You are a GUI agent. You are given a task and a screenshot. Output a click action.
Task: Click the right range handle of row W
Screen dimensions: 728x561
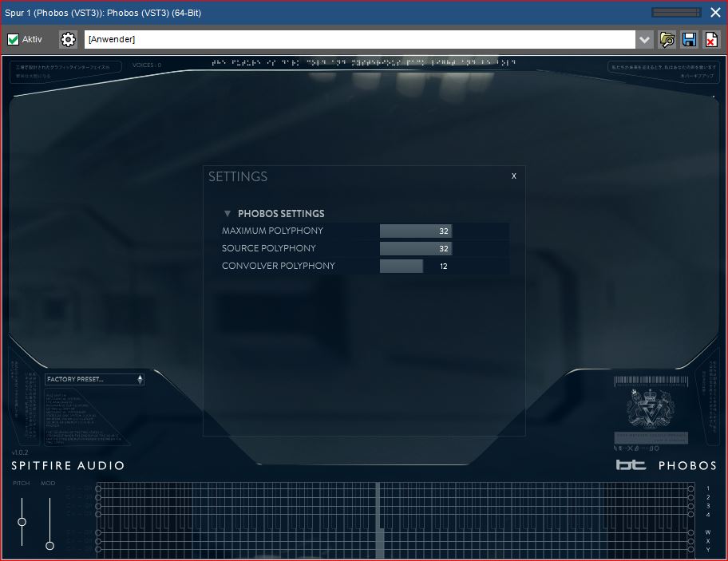[x=690, y=532]
